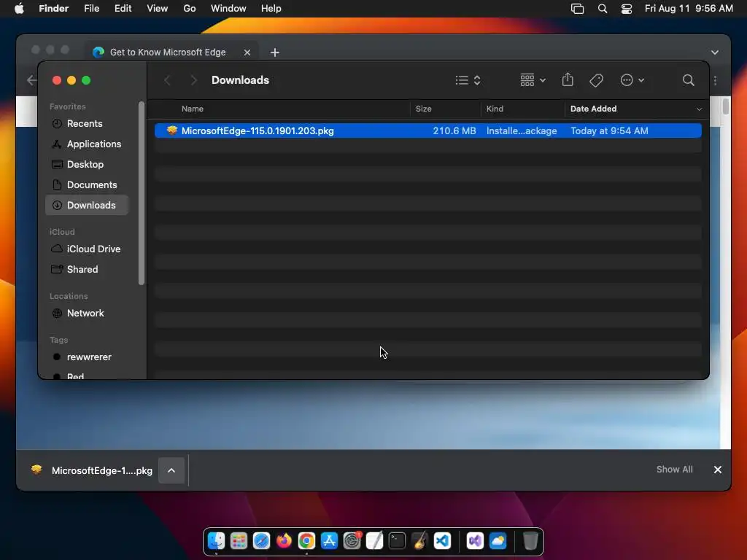Sort files by the Size column header
This screenshot has height=560, width=747.
pos(423,109)
